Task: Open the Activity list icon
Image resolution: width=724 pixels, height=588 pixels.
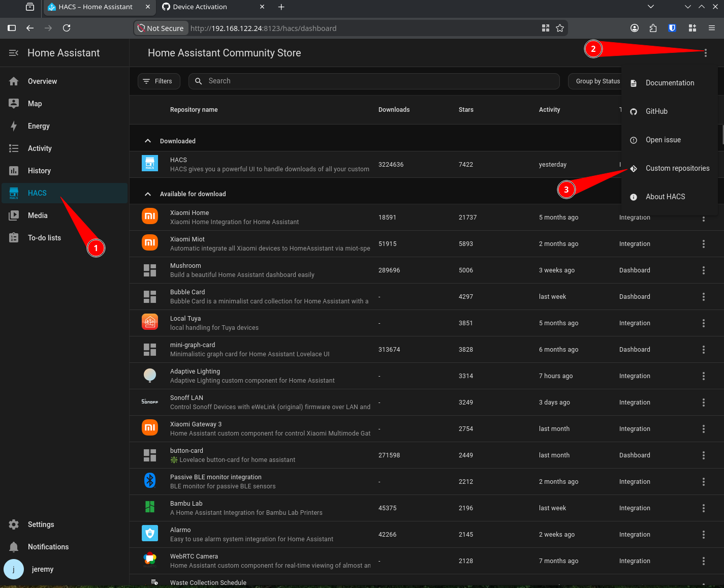Action: point(14,148)
